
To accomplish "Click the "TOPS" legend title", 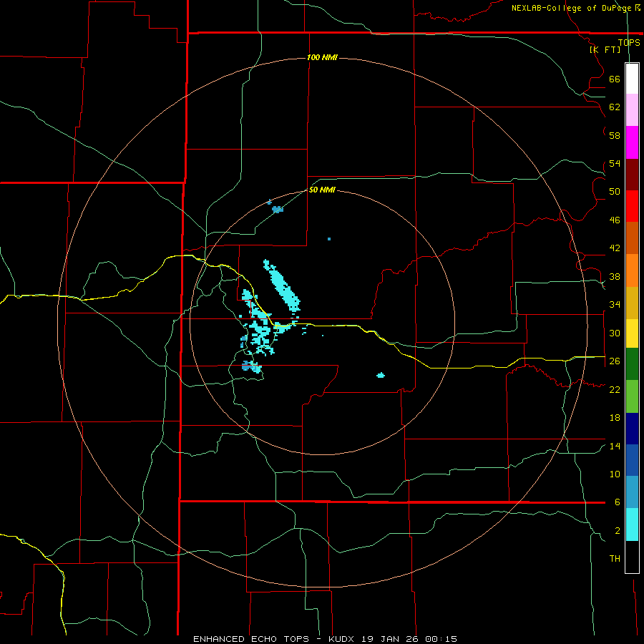I will (x=629, y=42).
